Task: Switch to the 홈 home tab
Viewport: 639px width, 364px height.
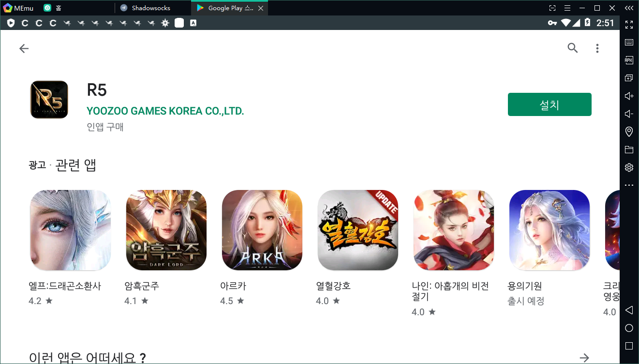Action: point(58,8)
